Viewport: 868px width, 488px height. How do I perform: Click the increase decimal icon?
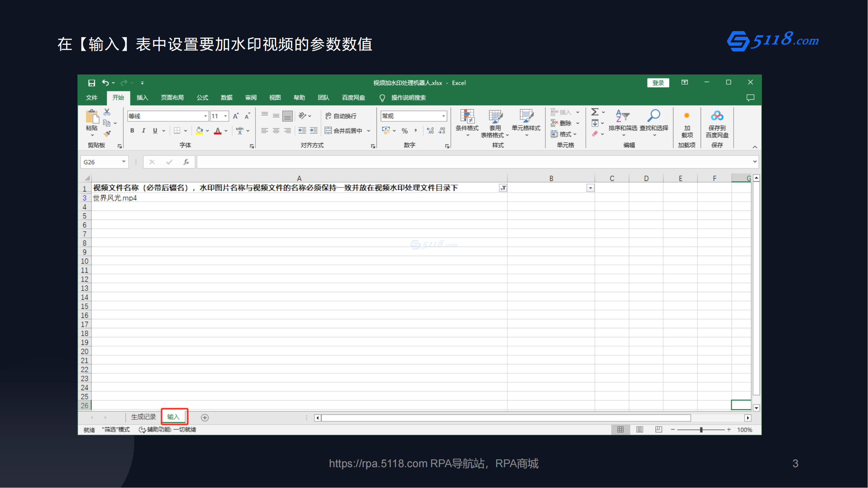tap(430, 131)
